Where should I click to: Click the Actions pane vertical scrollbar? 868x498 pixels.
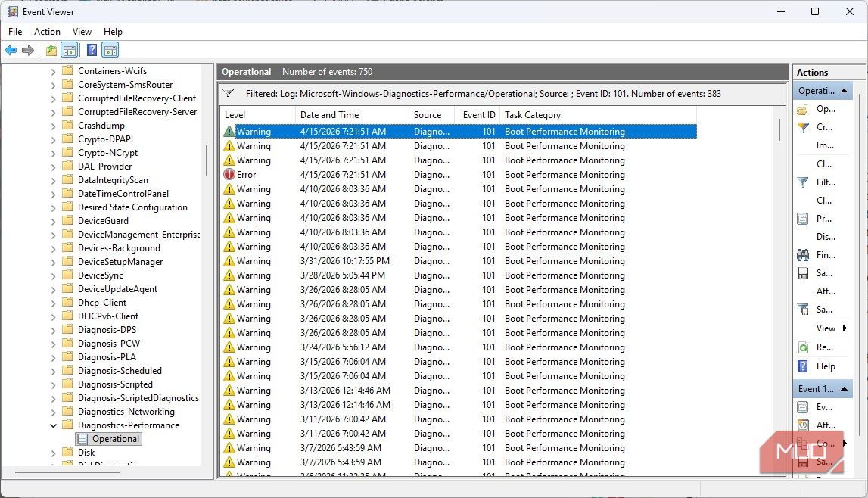coord(860,266)
